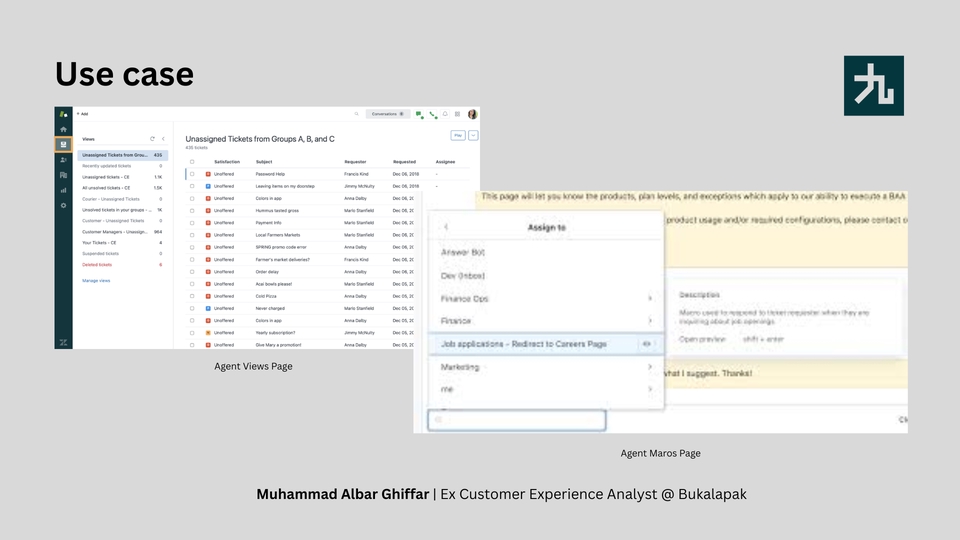Click the phone call icon in header
The image size is (960, 540).
click(x=432, y=114)
